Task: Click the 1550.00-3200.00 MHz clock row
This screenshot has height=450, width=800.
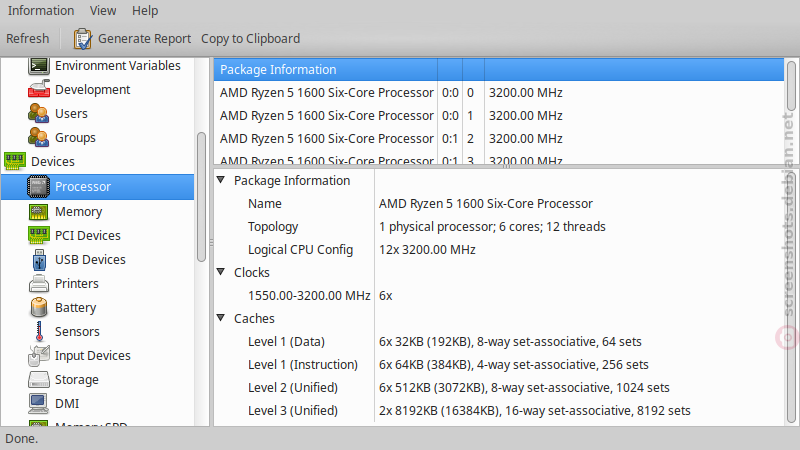Action: tap(498, 295)
